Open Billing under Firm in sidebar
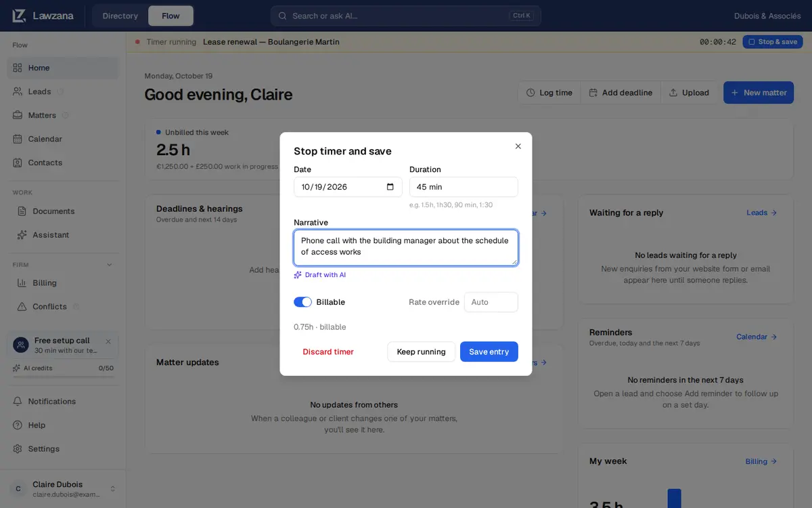 (x=63, y=283)
